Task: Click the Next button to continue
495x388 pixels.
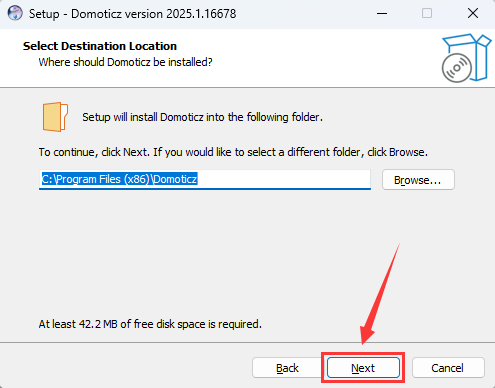Action: point(363,368)
